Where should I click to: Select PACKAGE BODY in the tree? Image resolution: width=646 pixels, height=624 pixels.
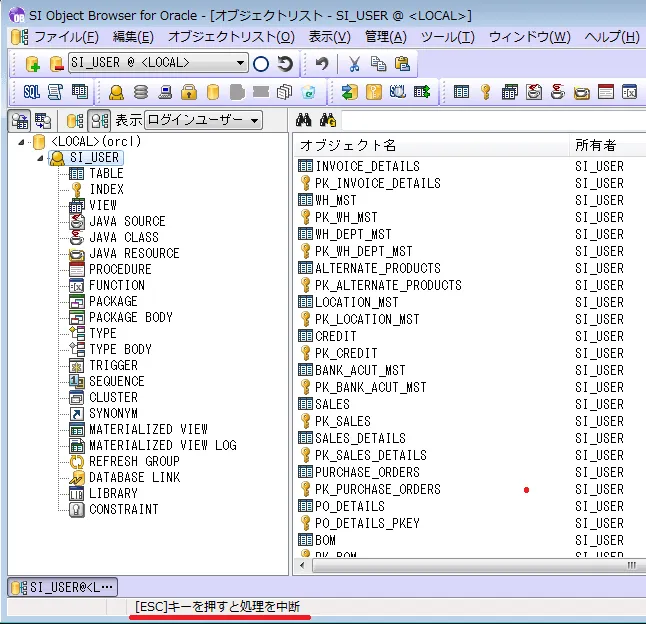pos(131,317)
